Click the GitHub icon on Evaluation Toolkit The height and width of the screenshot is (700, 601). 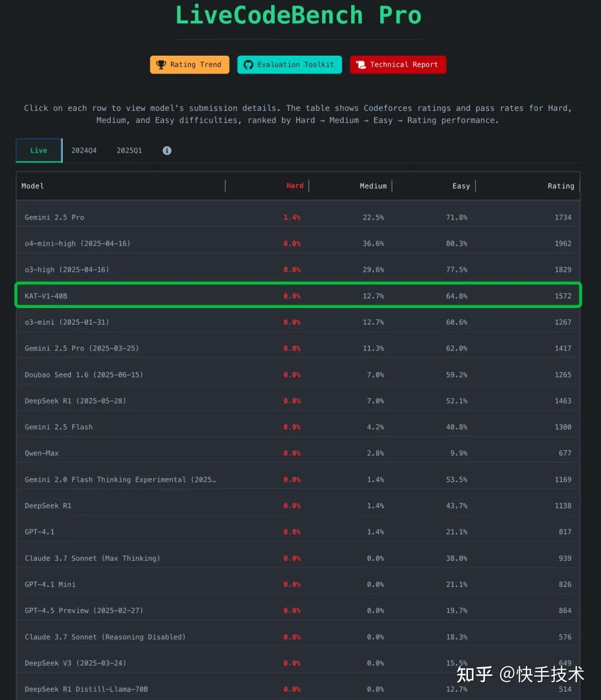pyautogui.click(x=248, y=65)
